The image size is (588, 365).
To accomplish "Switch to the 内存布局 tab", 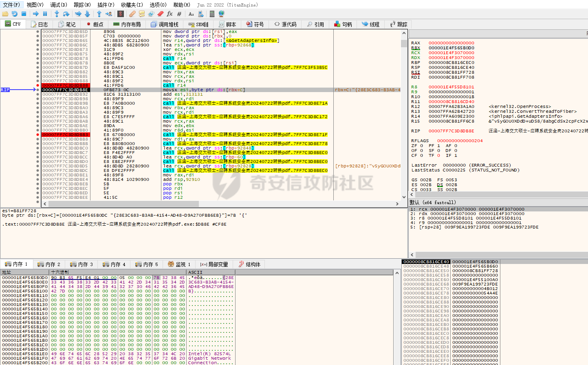I will [x=127, y=24].
